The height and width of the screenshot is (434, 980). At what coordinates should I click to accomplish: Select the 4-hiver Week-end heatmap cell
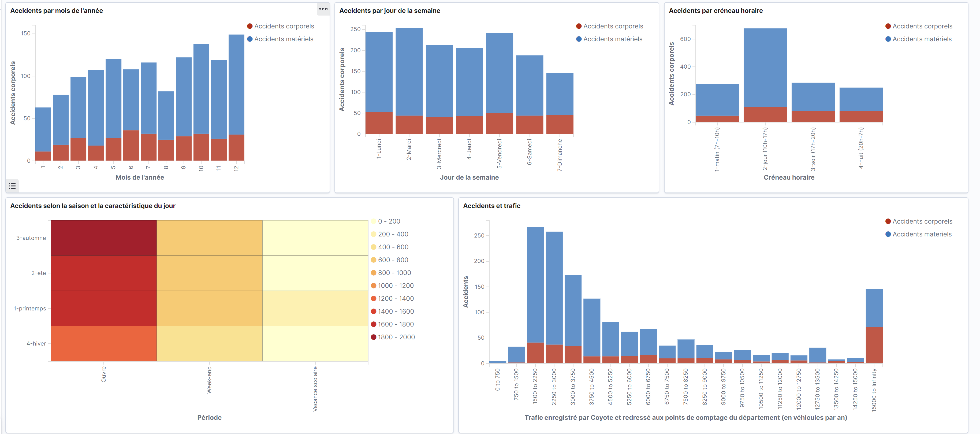(209, 343)
